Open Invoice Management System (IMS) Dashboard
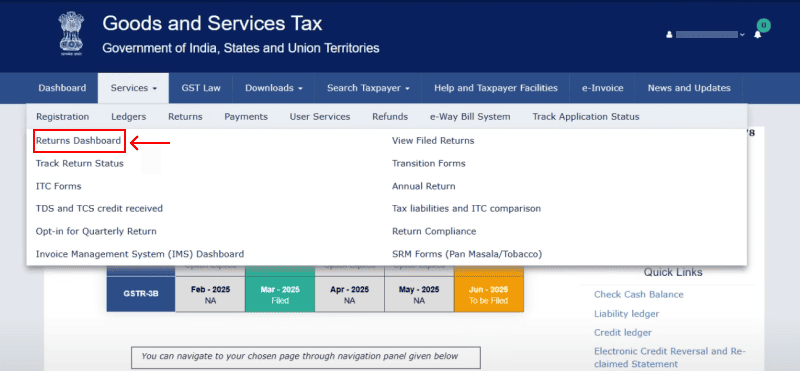This screenshot has width=800, height=371. (x=140, y=254)
